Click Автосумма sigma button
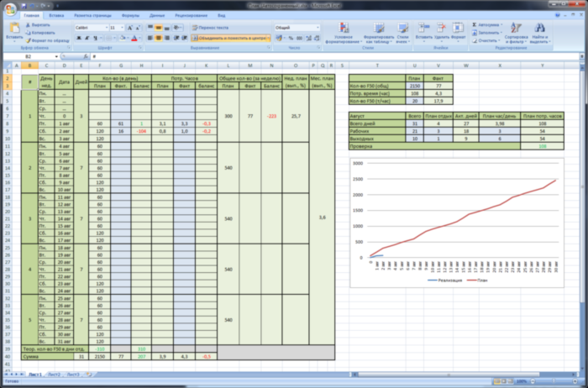This screenshot has height=388, width=588. (x=486, y=24)
